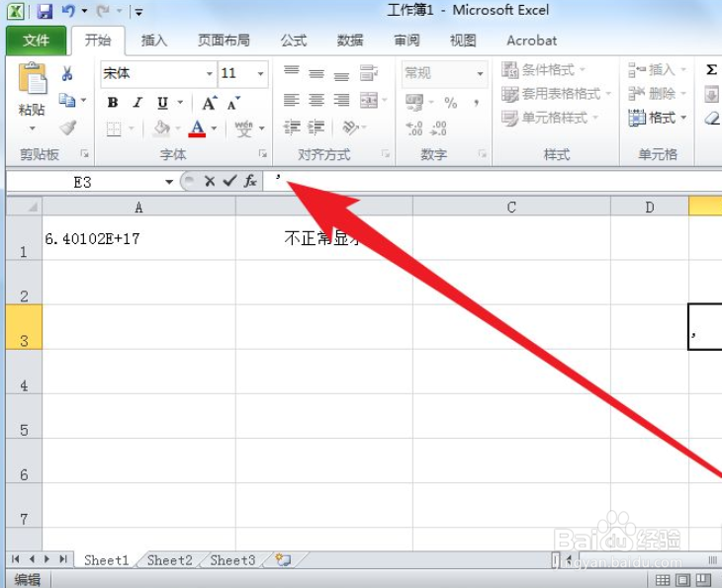This screenshot has height=588, width=722.
Task: Switch to 数据 Data tab
Action: pos(350,41)
